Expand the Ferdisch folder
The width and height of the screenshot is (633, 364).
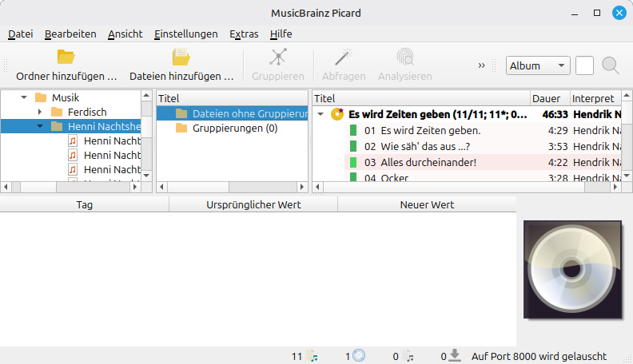pos(40,112)
